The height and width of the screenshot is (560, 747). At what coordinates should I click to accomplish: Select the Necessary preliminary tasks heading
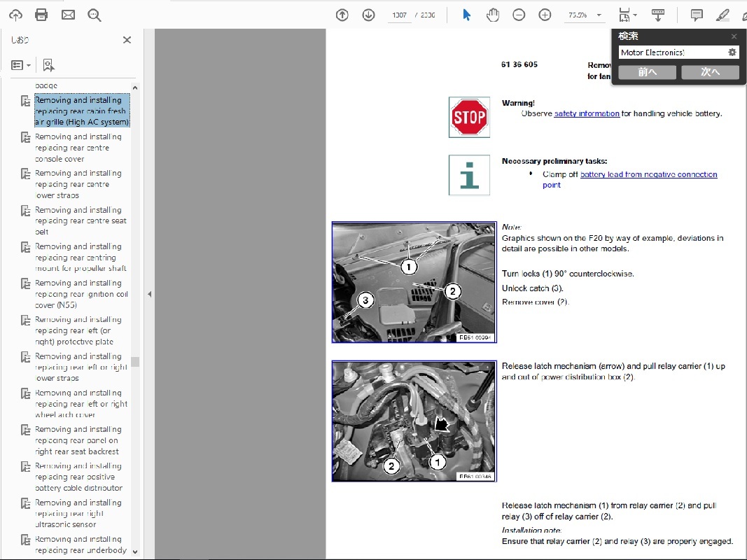[554, 161]
